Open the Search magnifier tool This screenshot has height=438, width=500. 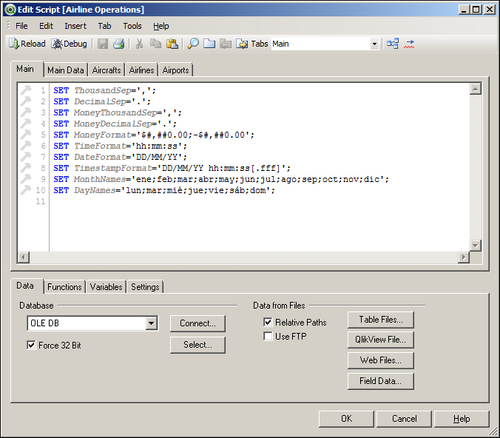[193, 44]
